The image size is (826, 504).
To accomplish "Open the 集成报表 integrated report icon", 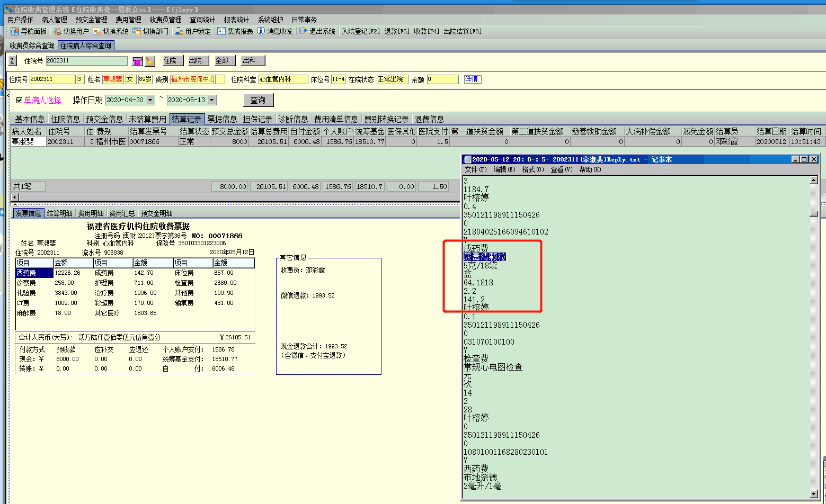I will coord(221,31).
